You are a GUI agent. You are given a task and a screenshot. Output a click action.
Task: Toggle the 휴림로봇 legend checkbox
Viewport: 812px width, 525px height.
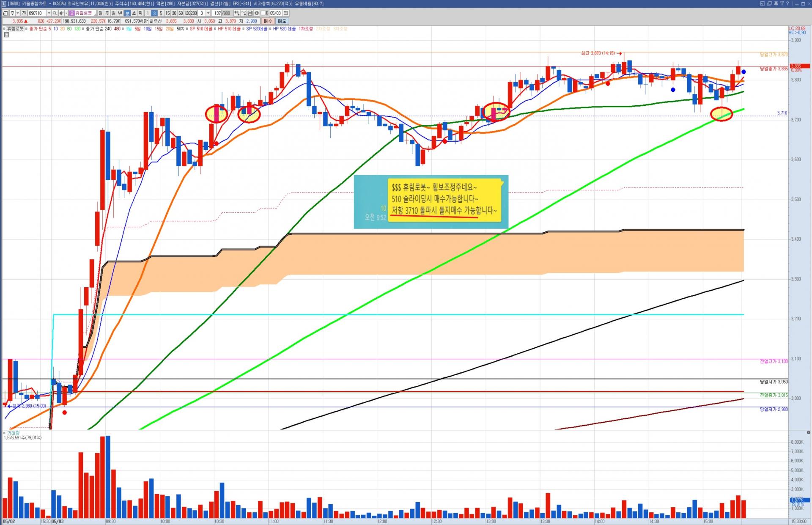click(x=5, y=29)
